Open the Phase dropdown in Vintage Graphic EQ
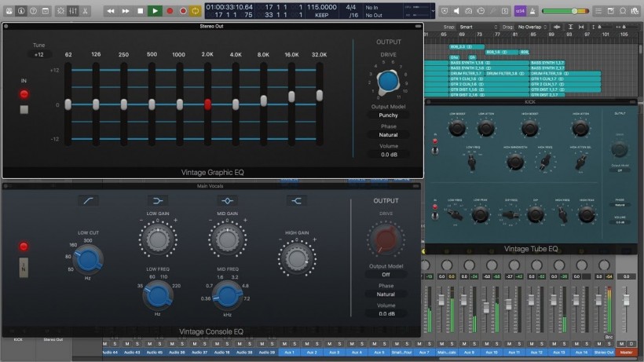644x362 pixels. coord(388,135)
